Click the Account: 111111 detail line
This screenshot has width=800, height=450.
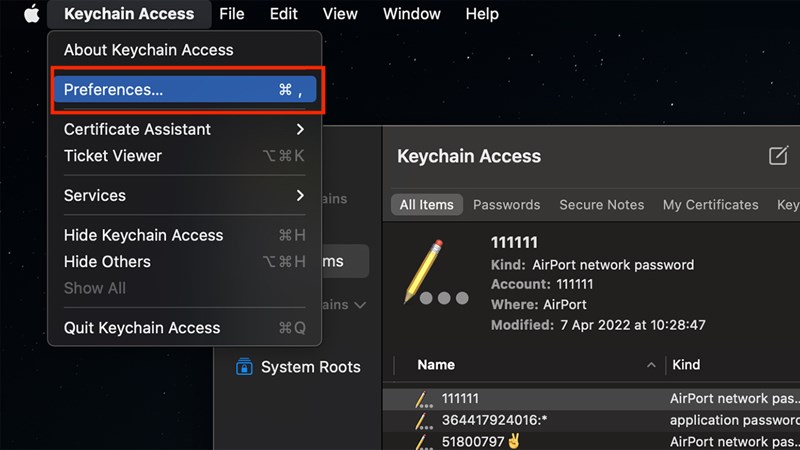coord(542,284)
